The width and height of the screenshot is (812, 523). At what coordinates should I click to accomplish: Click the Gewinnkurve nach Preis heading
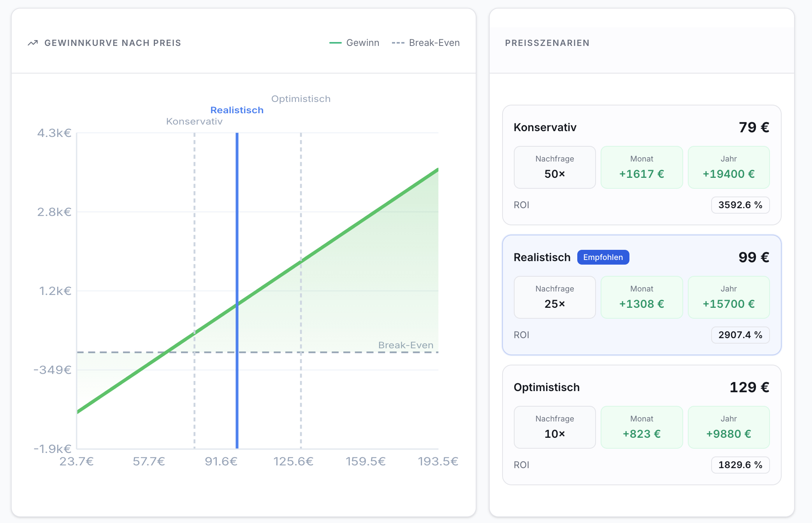(x=113, y=43)
